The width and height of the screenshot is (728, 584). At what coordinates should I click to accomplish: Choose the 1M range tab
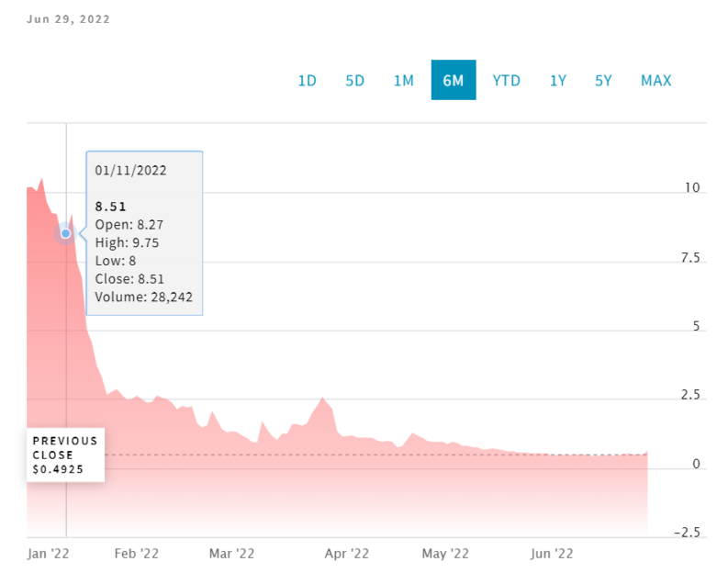403,81
